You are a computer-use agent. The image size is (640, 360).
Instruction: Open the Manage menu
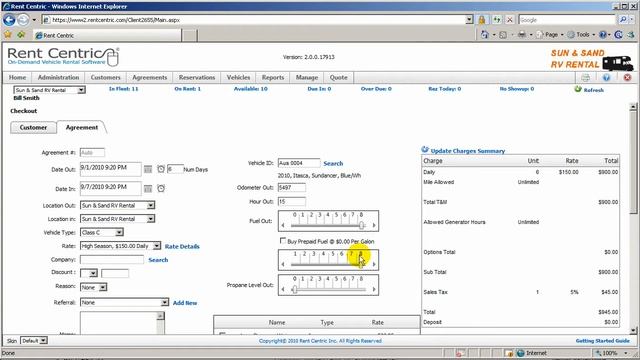[x=307, y=78]
